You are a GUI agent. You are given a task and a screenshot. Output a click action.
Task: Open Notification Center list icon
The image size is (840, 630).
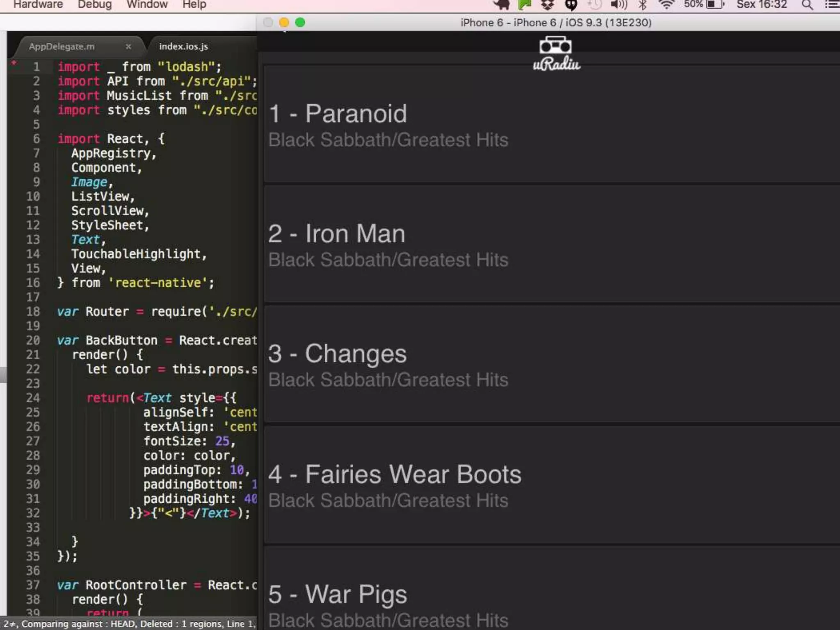[832, 5]
